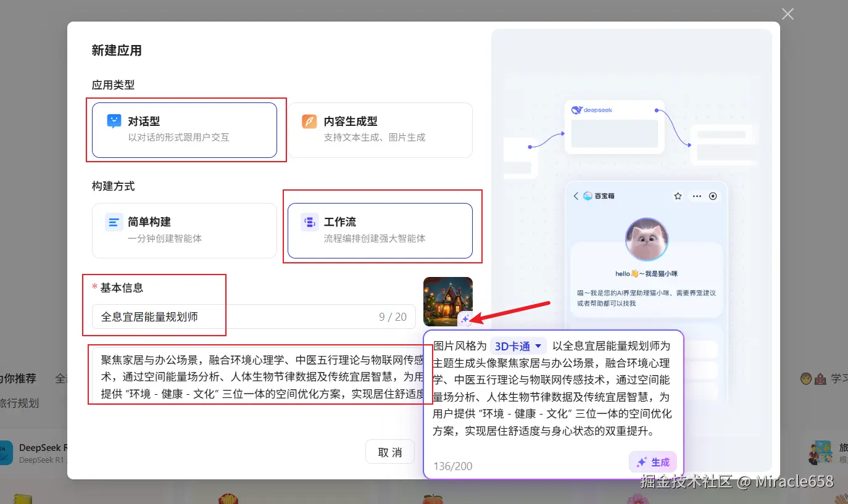Select the 对话型 application type card
The height and width of the screenshot is (504, 848).
pyautogui.click(x=185, y=130)
